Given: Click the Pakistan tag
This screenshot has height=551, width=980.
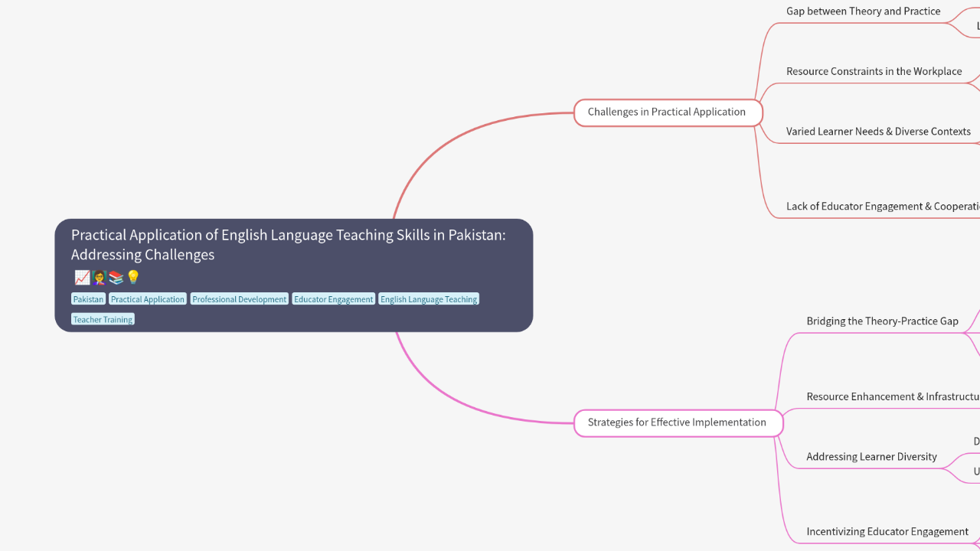Looking at the screenshot, I should click(88, 299).
